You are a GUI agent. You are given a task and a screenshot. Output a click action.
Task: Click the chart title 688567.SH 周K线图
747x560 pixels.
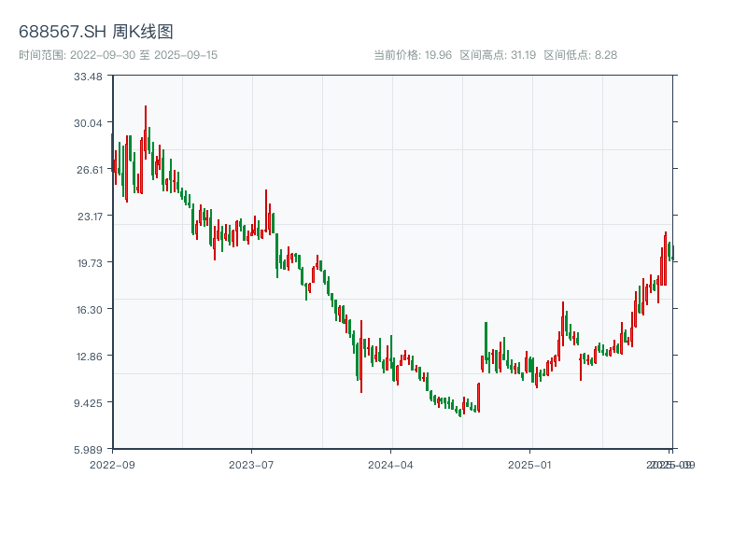96,32
